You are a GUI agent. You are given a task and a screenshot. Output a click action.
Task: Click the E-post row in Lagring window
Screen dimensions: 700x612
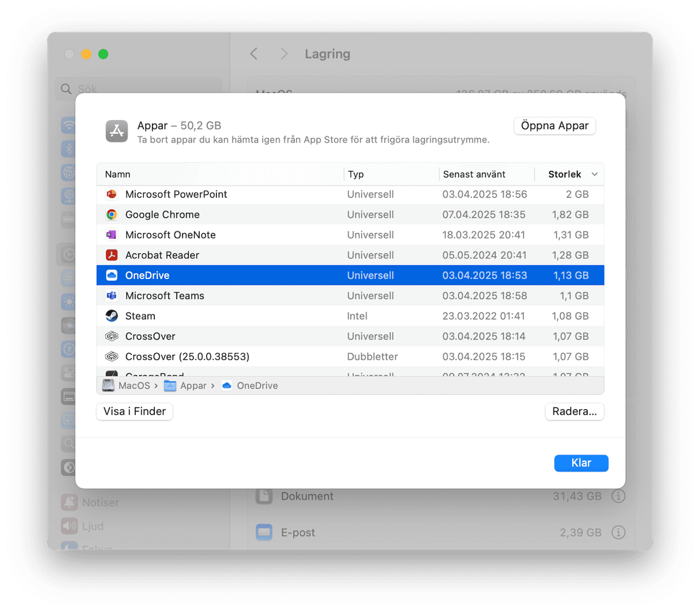pos(441,533)
